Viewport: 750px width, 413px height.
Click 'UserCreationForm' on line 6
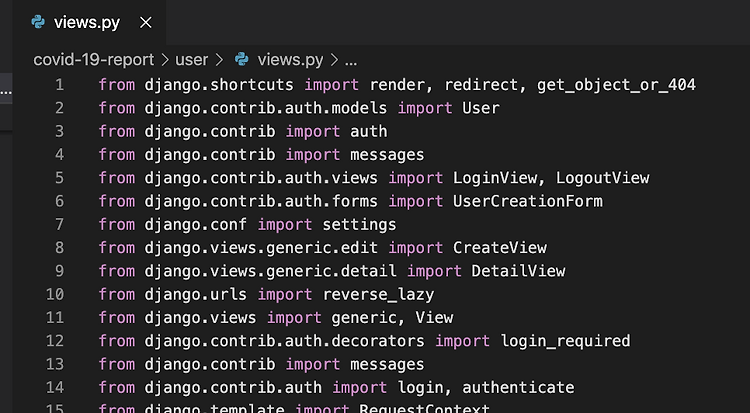click(528, 201)
